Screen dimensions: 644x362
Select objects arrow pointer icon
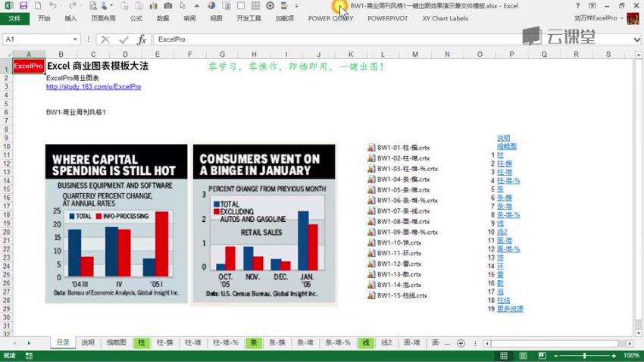coord(183,6)
